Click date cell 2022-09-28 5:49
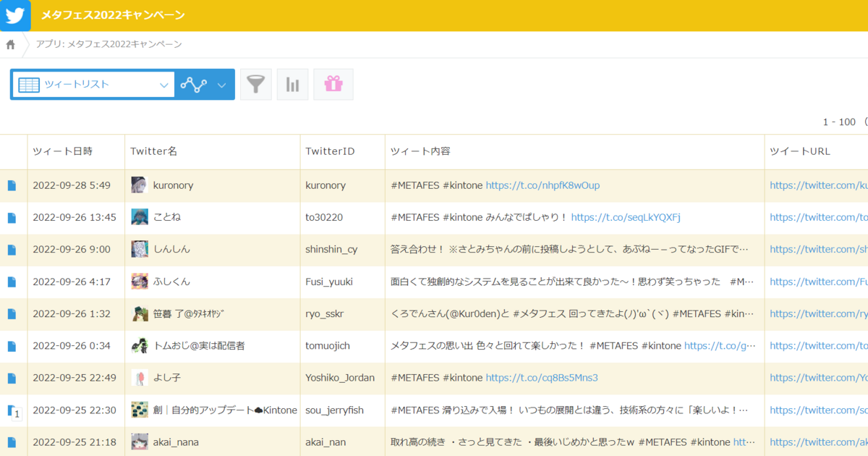The image size is (868, 456). 72,185
